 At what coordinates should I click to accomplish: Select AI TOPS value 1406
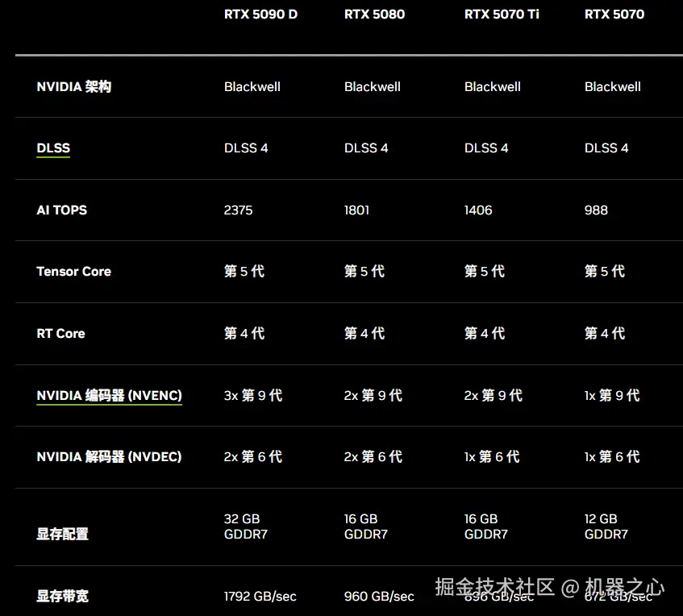(478, 210)
